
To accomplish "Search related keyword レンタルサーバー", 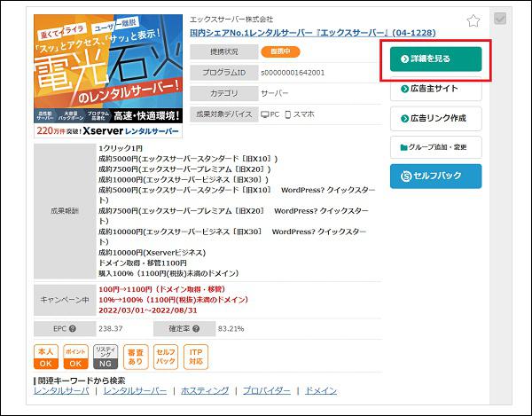I will tap(135, 391).
